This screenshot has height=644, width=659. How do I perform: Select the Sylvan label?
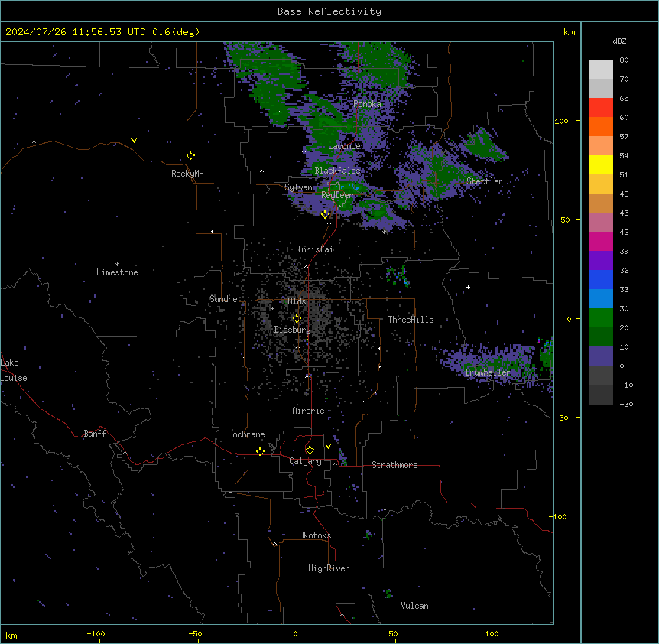[x=298, y=187]
